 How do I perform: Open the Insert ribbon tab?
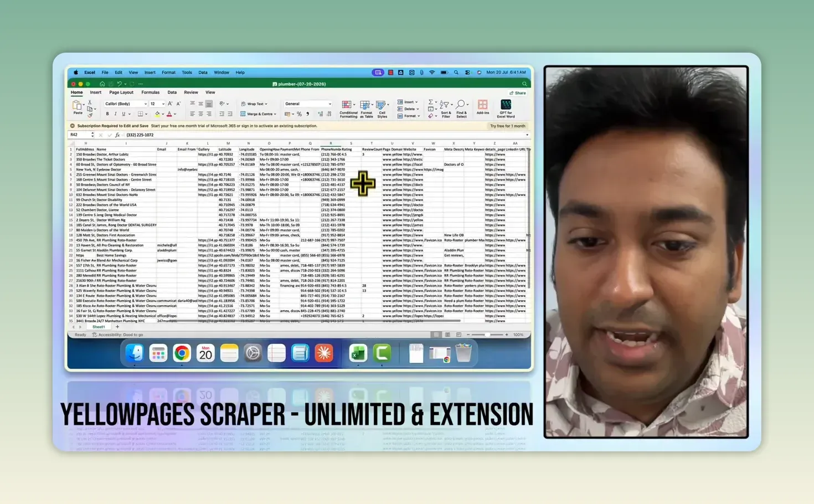pos(96,92)
